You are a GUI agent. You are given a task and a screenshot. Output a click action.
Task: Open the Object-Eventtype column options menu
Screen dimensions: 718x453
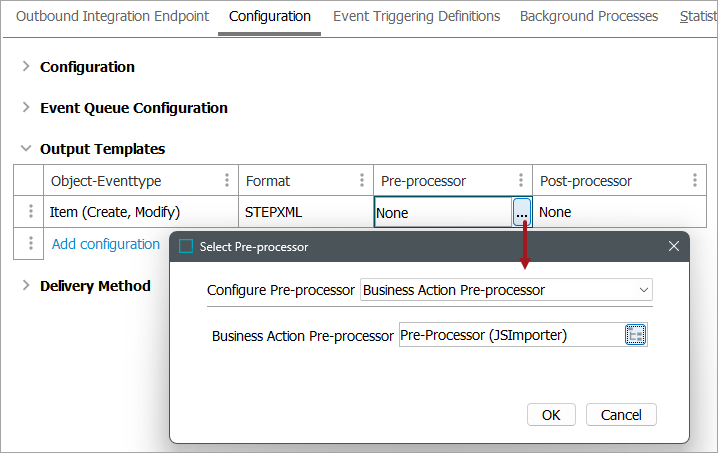226,181
